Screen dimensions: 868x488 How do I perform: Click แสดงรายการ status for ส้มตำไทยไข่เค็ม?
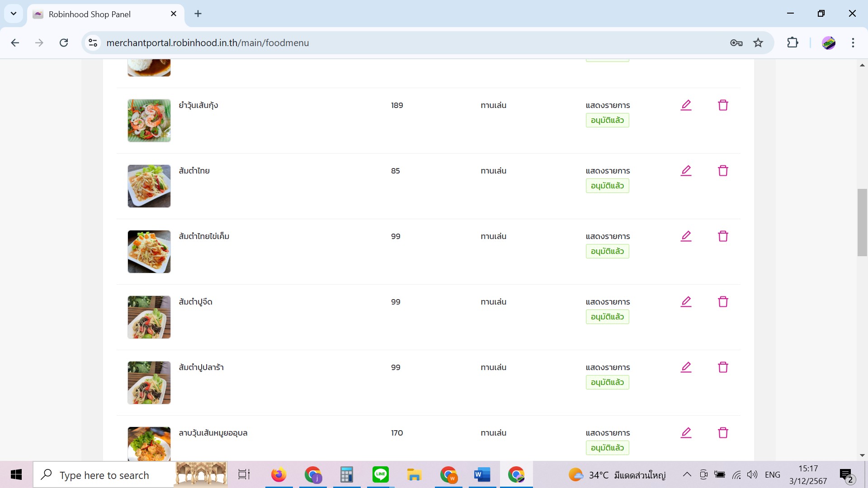tap(608, 236)
